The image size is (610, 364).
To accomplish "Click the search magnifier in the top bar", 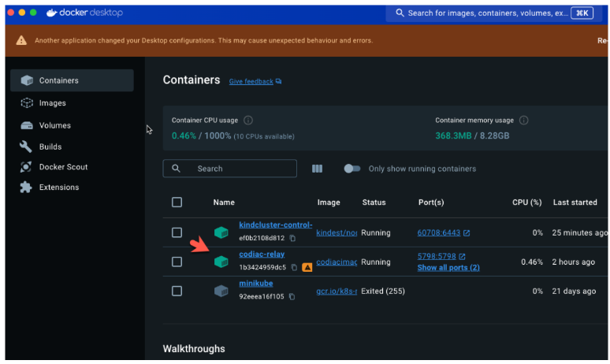I will [x=400, y=13].
